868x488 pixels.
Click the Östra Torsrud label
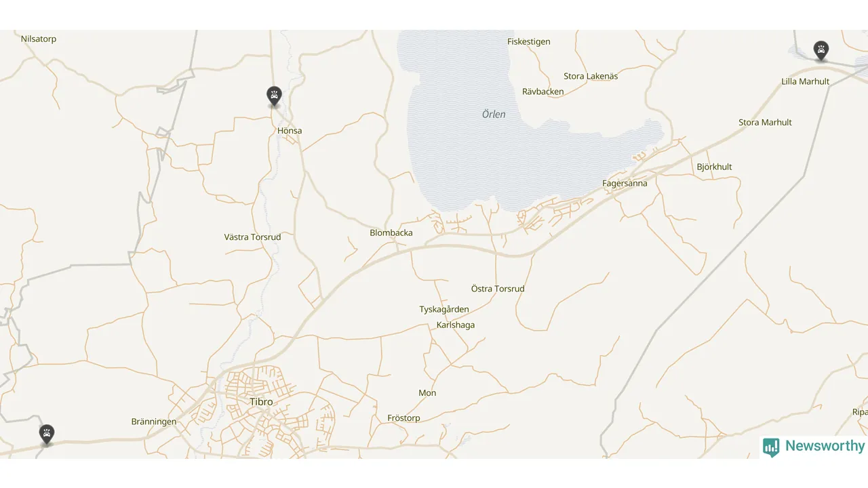point(498,289)
